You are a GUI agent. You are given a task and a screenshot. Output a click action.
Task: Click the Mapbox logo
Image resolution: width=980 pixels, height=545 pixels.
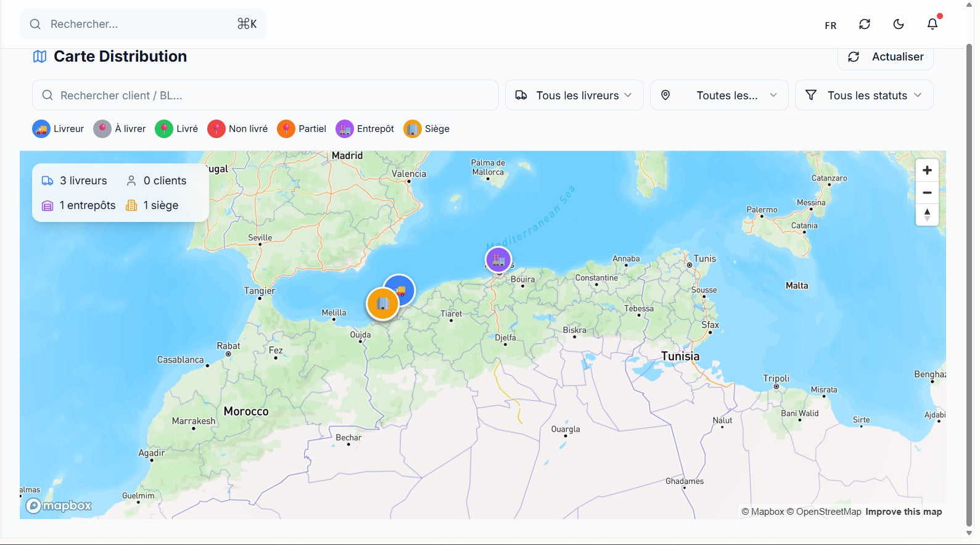(59, 506)
